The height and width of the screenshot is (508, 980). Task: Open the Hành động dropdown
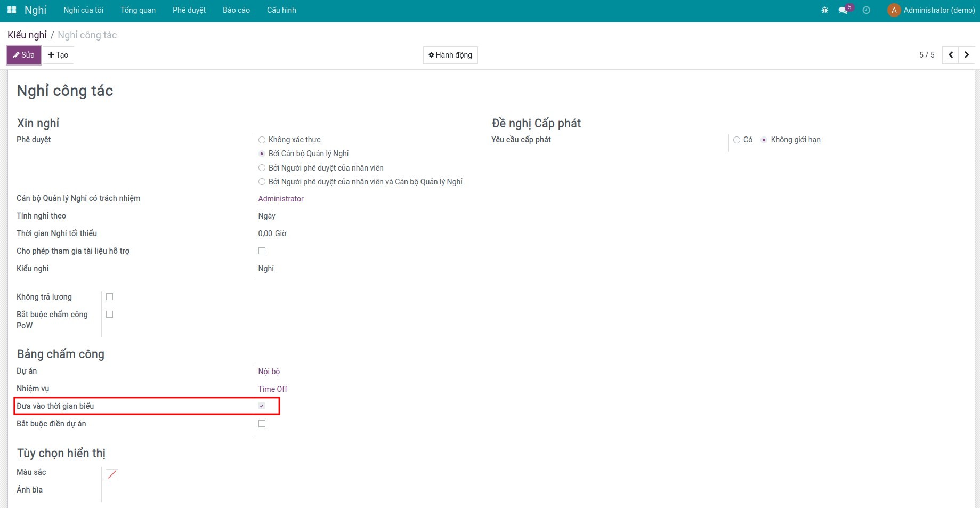(x=450, y=55)
